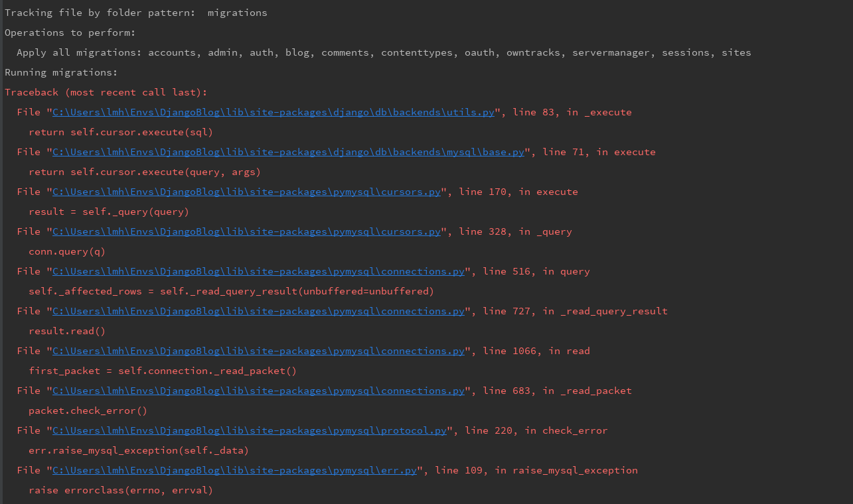
Task: Click the 'err.raise_mysql_exception(self._data)' line
Action: click(x=139, y=450)
